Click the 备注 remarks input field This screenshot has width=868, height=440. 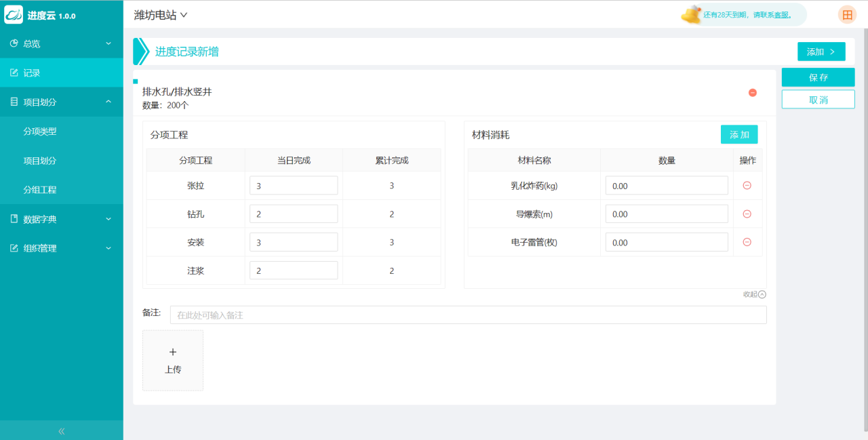click(468, 315)
